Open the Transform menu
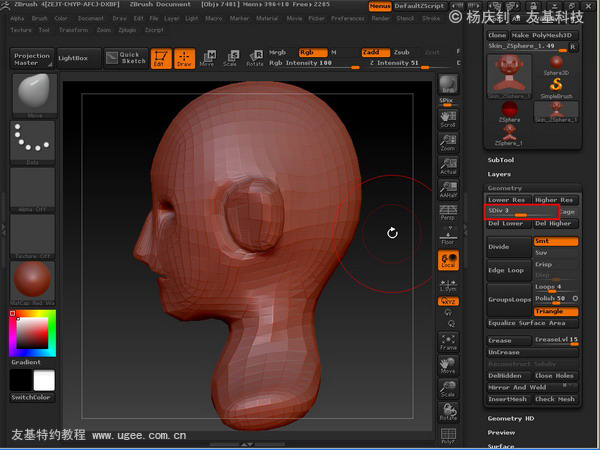600x450 pixels. pyautogui.click(x=73, y=30)
